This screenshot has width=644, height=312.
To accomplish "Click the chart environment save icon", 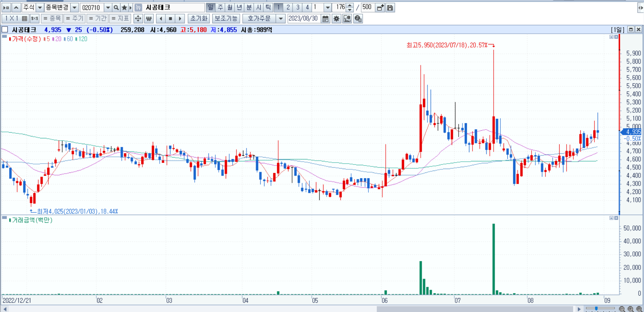I will tap(347, 18).
